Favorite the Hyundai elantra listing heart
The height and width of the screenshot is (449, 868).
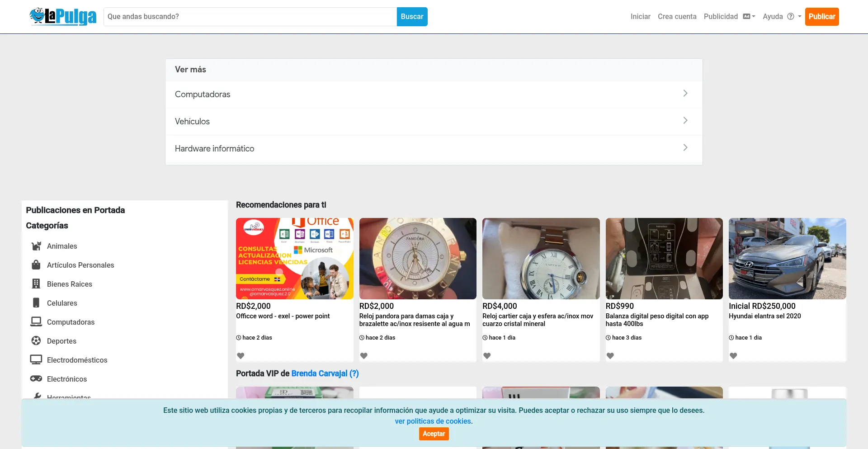pos(733,356)
